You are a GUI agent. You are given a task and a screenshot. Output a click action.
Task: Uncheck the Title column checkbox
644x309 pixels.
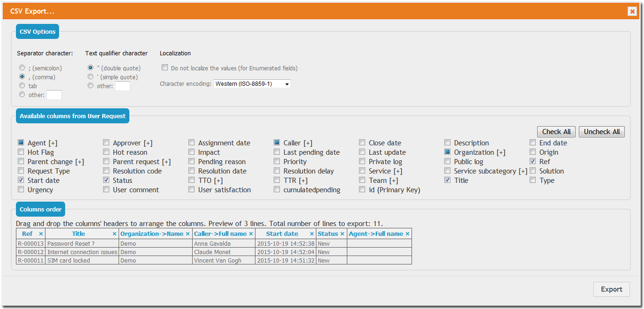pos(448,180)
